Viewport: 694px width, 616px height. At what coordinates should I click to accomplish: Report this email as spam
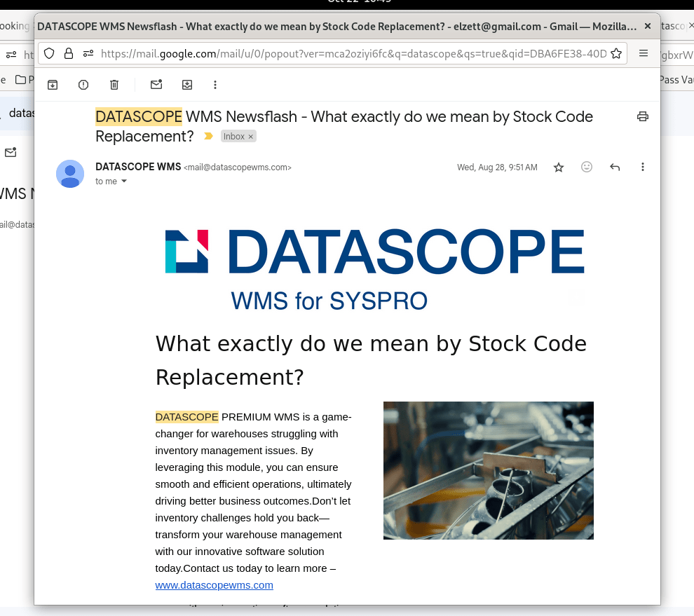(x=83, y=85)
